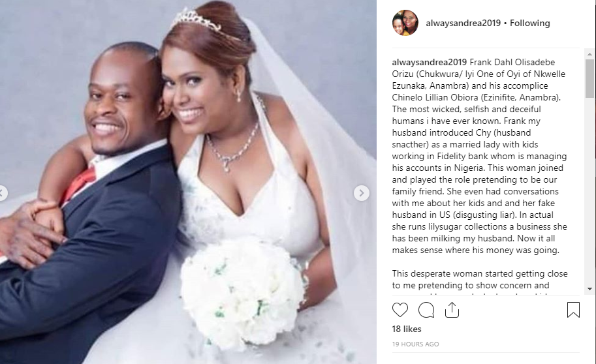
Task: Click the caption text about Fidelity bank
Action: (479, 156)
